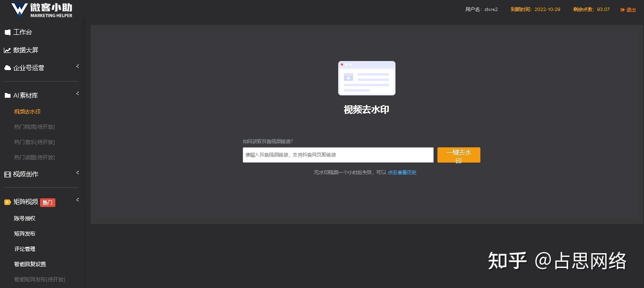This screenshot has height=288, width=644.
Task: Click the video page illustration
Action: [366, 78]
